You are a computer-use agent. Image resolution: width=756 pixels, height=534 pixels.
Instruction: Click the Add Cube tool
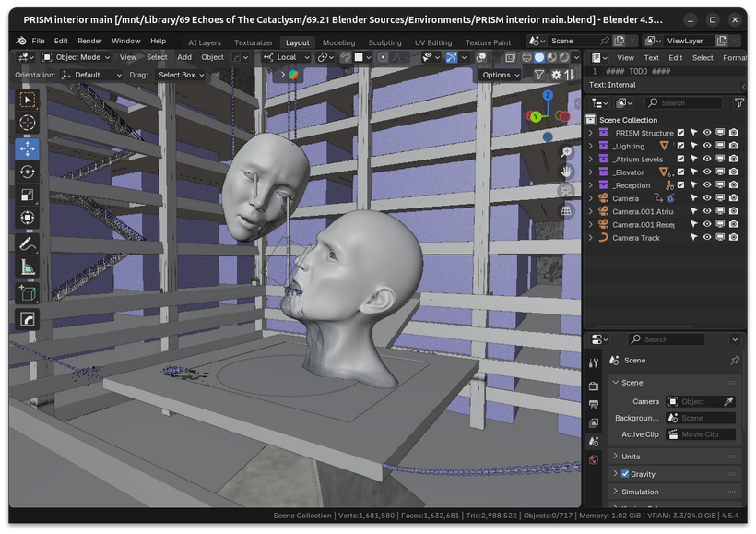(27, 293)
